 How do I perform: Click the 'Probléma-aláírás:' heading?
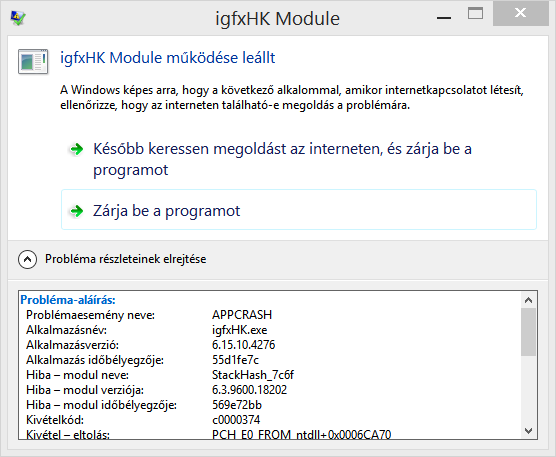68,300
